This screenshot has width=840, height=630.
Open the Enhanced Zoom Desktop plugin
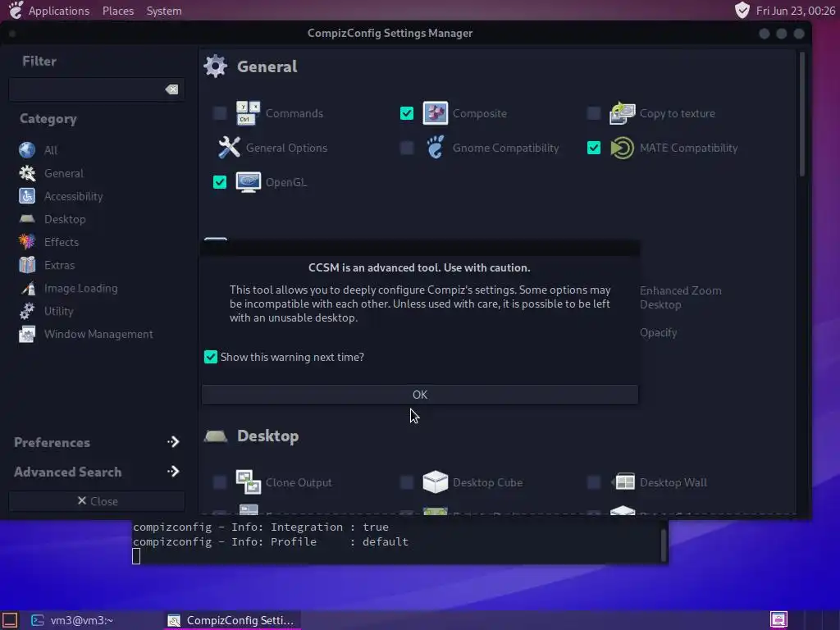coord(680,297)
